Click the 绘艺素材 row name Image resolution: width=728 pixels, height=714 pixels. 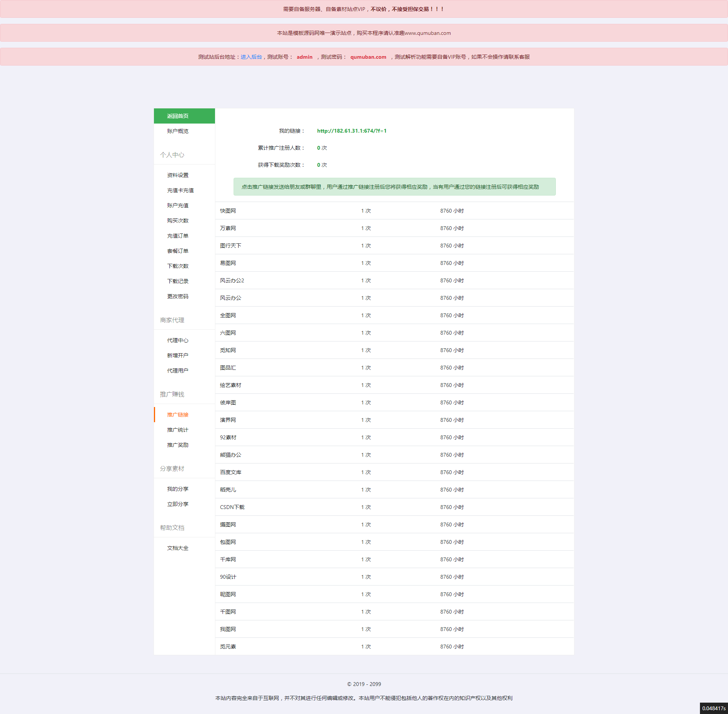tap(231, 385)
